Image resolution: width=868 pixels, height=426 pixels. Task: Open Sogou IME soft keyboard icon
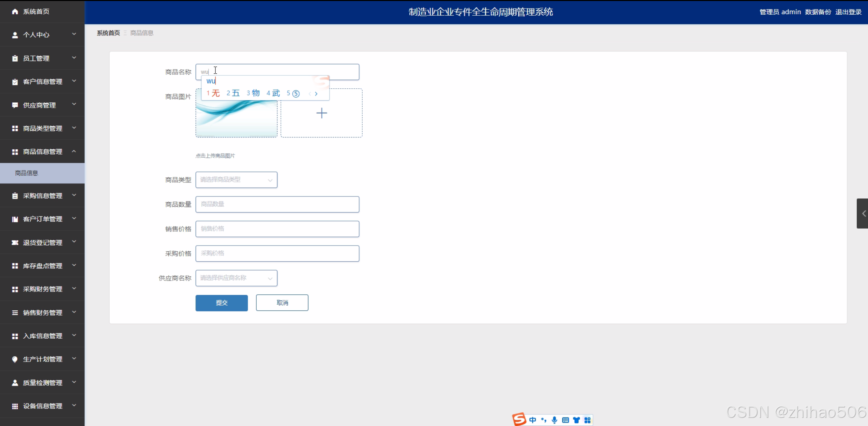pyautogui.click(x=565, y=420)
